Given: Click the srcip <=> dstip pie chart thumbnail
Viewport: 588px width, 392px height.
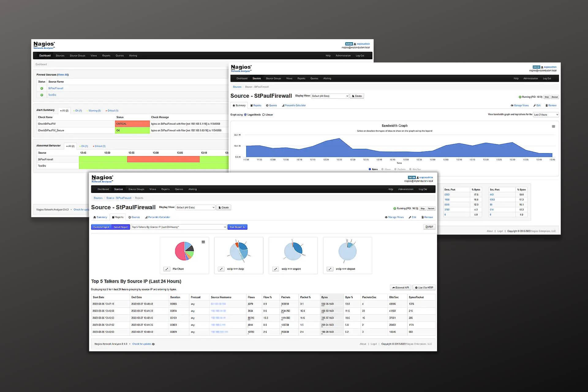Looking at the screenshot, I should coord(239,252).
